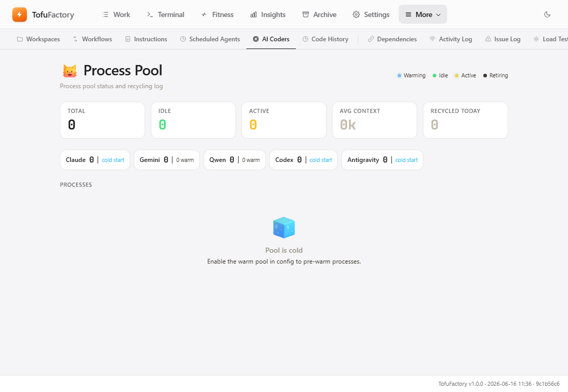Screen dimensions: 568x392
Task: Switch to the Workflows subtab
Action: coord(92,39)
